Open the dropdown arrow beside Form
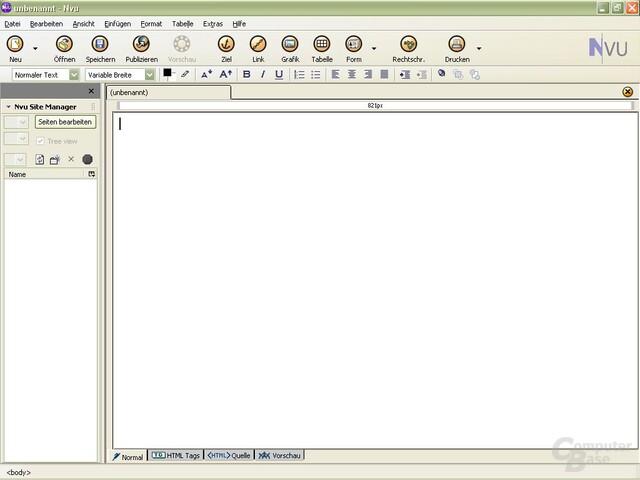The height and width of the screenshot is (480, 640). coord(373,49)
